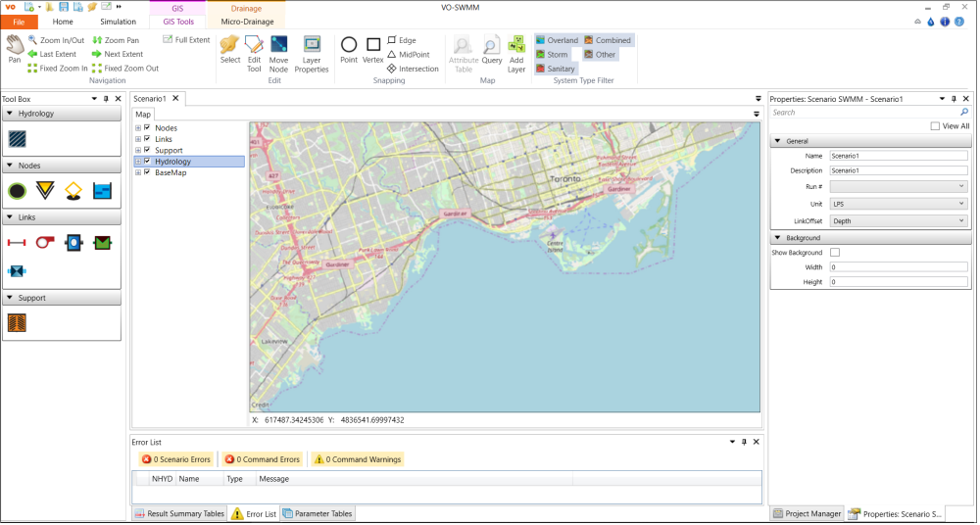Toggle the Sanitary system type filter

click(x=556, y=69)
